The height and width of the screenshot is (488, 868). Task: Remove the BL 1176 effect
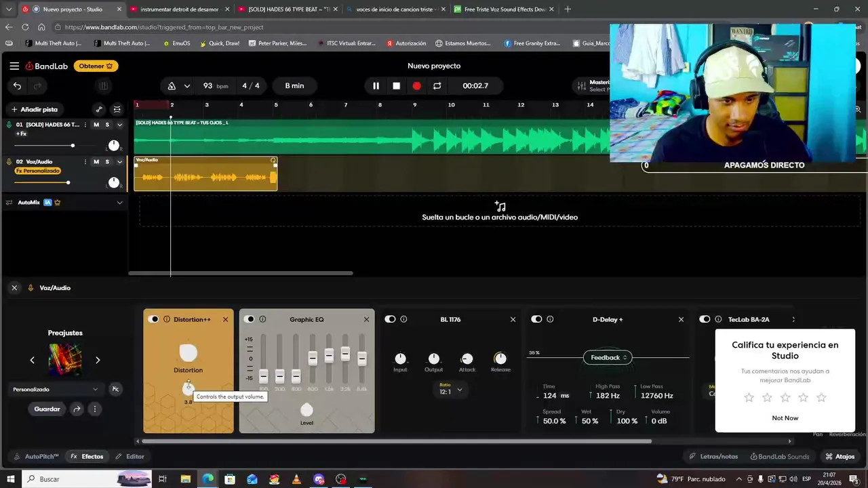coord(513,319)
